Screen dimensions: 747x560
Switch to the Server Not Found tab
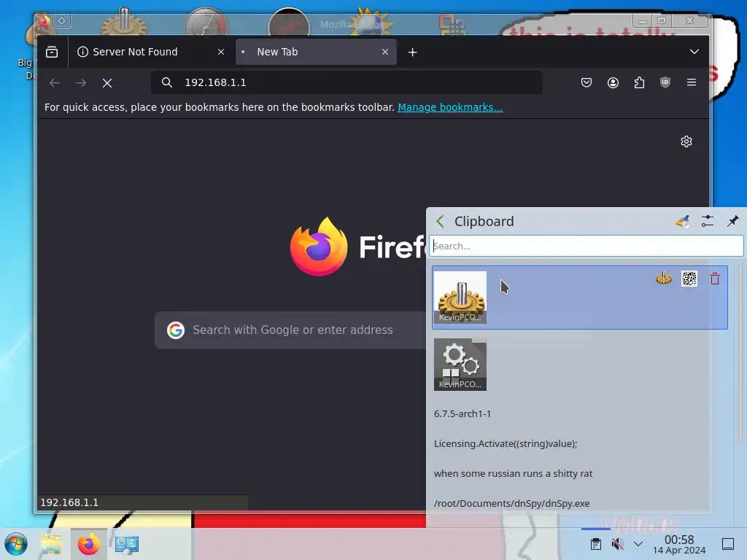tap(152, 52)
